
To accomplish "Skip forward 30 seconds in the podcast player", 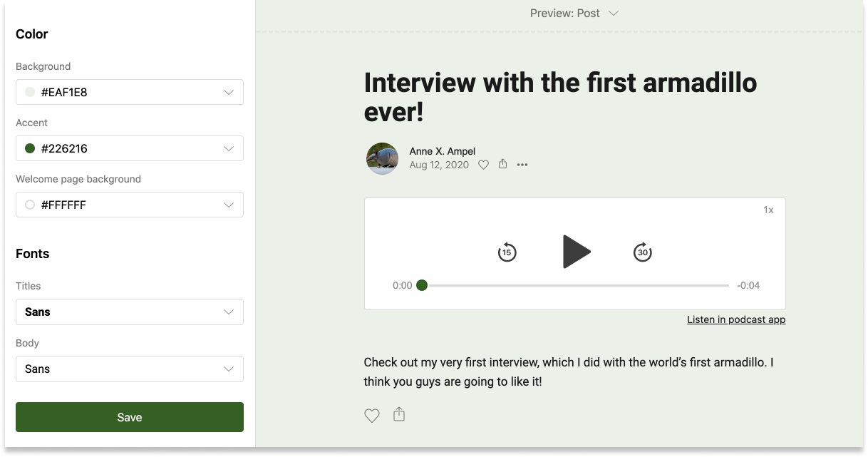I will (x=642, y=252).
